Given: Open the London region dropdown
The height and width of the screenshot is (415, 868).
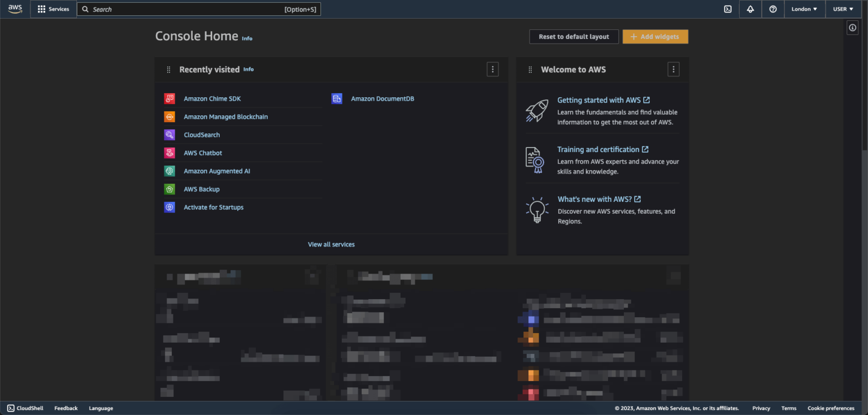Looking at the screenshot, I should (804, 9).
